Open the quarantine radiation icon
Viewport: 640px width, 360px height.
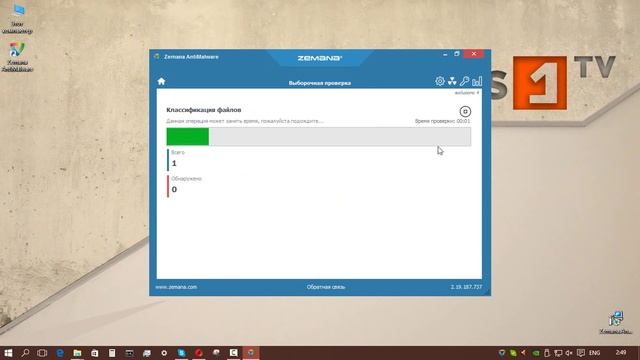pos(452,81)
